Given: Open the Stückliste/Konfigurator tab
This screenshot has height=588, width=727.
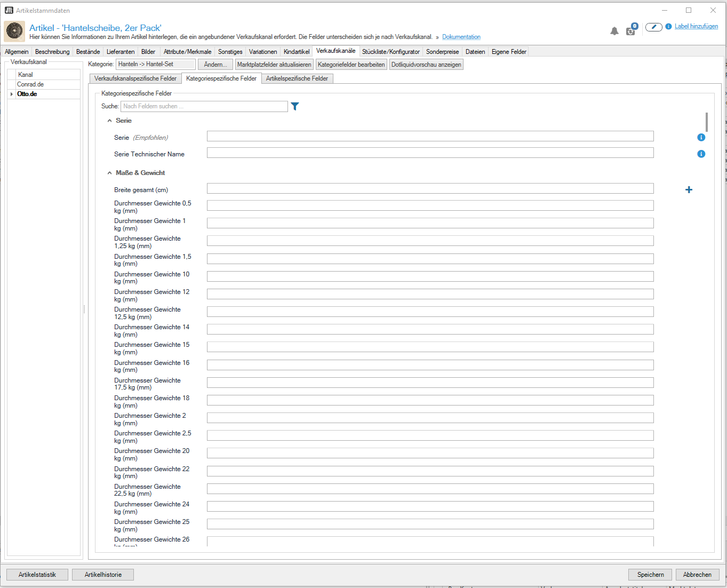Looking at the screenshot, I should (390, 52).
